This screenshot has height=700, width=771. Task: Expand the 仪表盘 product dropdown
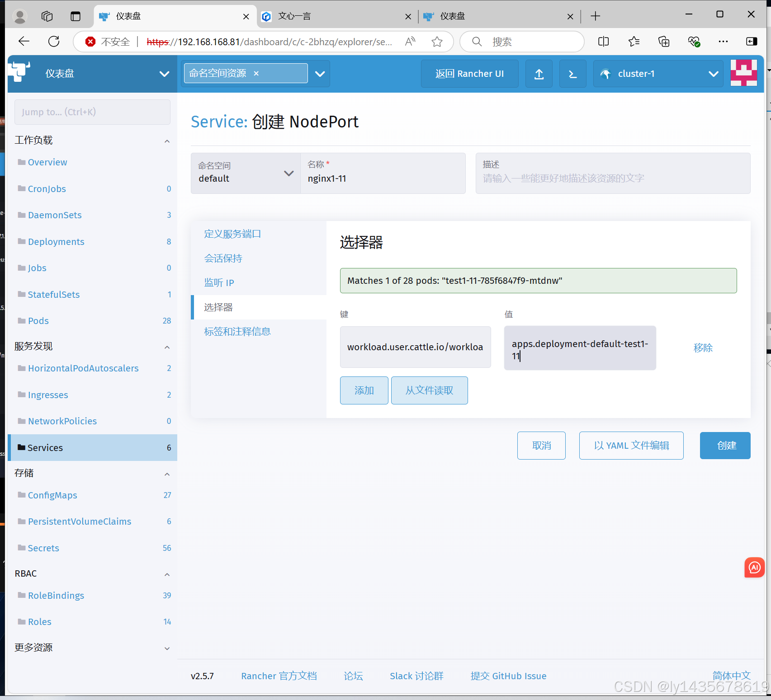pos(165,74)
